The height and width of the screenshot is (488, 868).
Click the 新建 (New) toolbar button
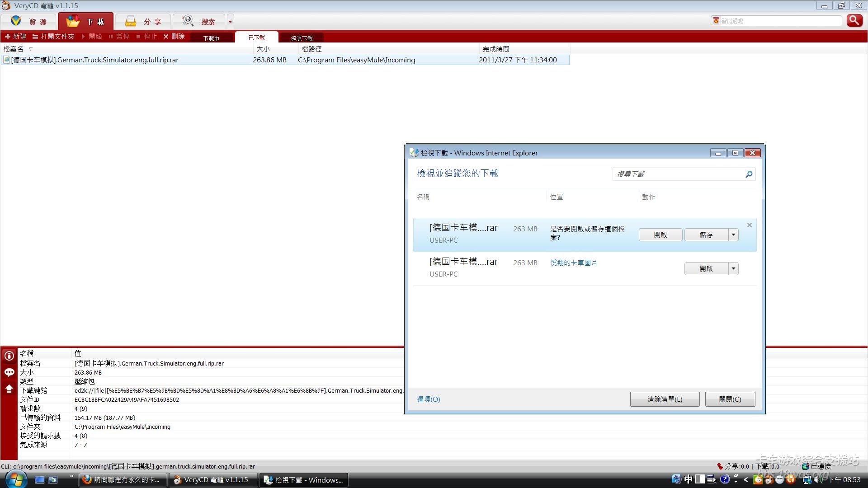pyautogui.click(x=15, y=37)
